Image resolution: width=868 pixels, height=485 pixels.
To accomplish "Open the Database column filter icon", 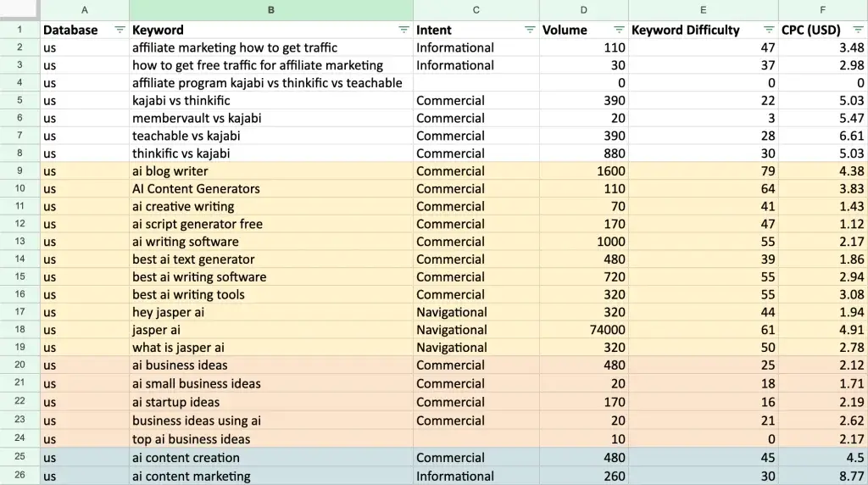I will [120, 30].
